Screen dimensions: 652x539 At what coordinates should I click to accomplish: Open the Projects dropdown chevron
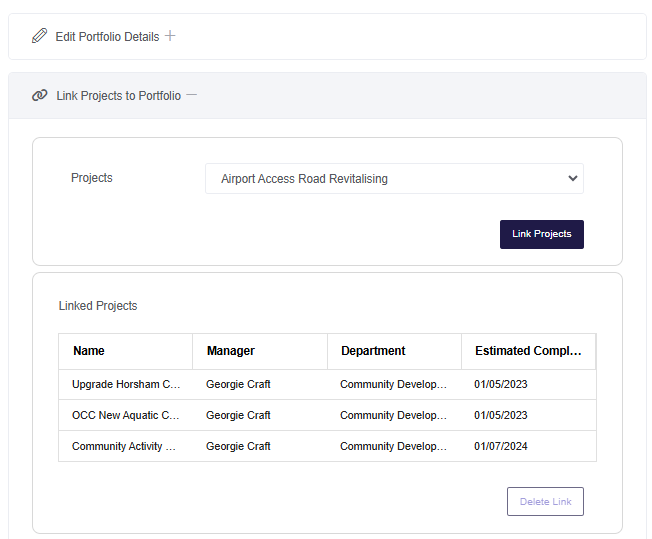click(x=573, y=178)
